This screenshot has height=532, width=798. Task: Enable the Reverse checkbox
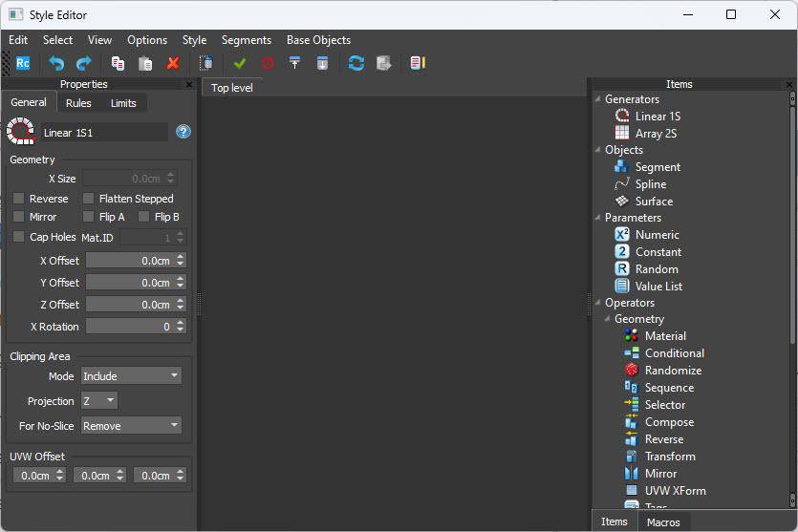(19, 199)
